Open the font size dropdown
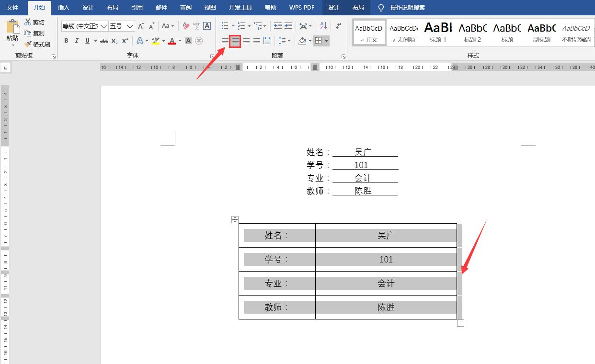 [x=130, y=26]
